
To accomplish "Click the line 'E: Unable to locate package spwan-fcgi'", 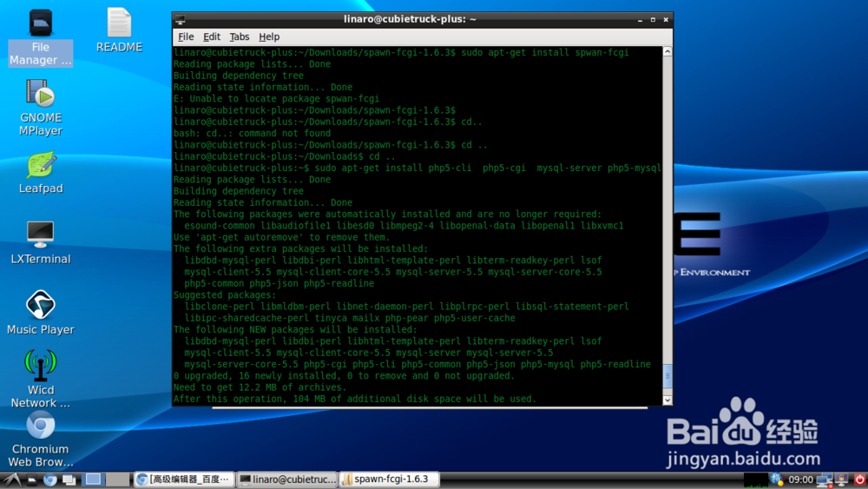I will pos(276,98).
